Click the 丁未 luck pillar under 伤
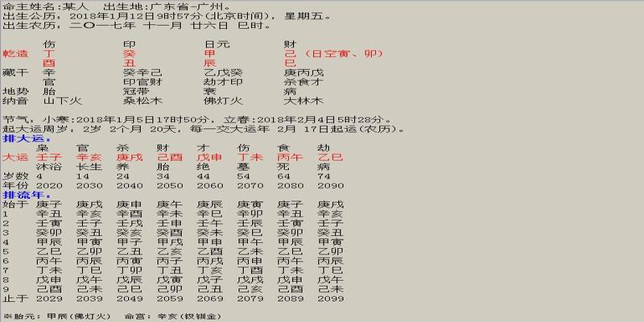644x322 pixels. [250, 157]
